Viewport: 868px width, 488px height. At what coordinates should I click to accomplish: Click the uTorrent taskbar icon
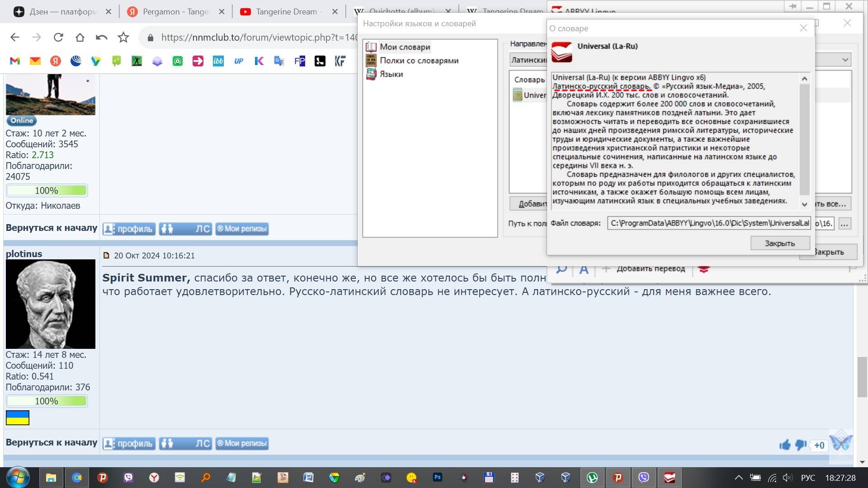click(x=592, y=477)
